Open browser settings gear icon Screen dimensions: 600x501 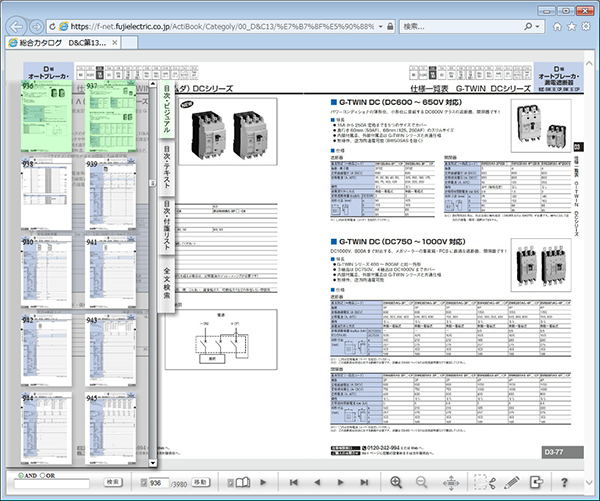coord(586,26)
